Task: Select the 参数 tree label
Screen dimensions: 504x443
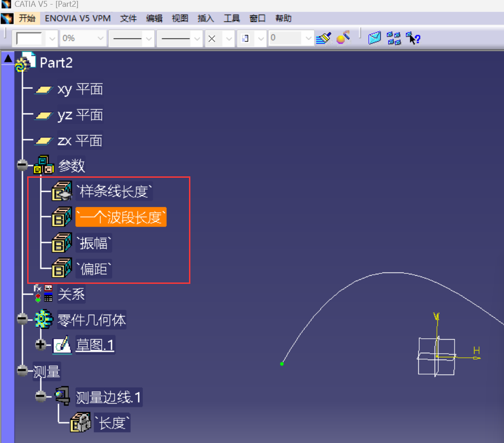Action: click(x=71, y=166)
